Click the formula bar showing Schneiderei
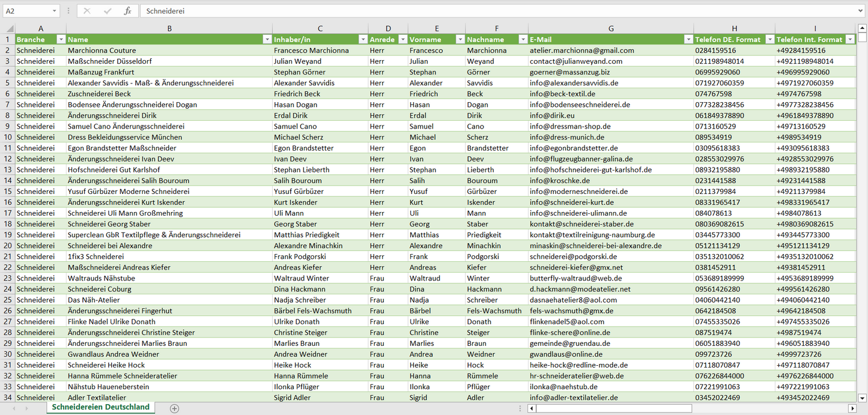 coord(499,11)
